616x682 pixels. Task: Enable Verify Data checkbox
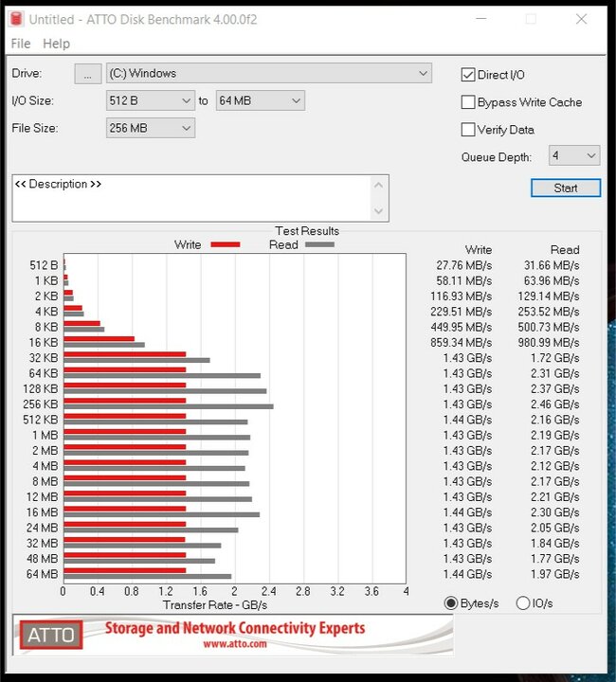[x=467, y=130]
